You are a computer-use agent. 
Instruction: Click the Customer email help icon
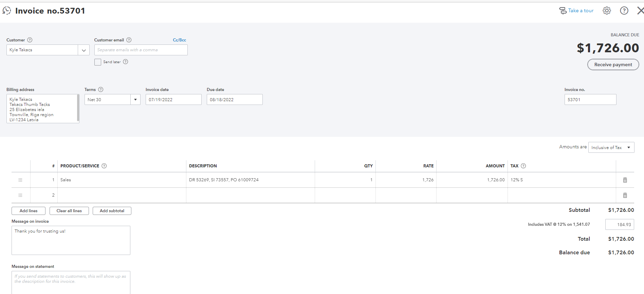129,40
